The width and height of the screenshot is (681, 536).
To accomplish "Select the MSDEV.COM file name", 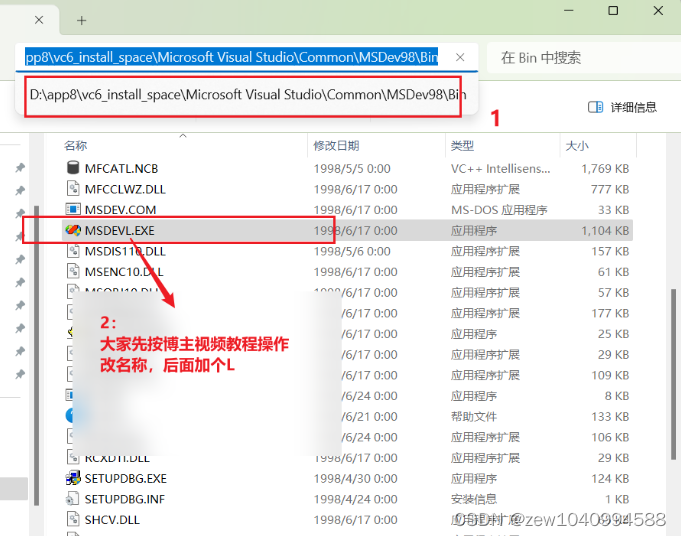I will (120, 210).
